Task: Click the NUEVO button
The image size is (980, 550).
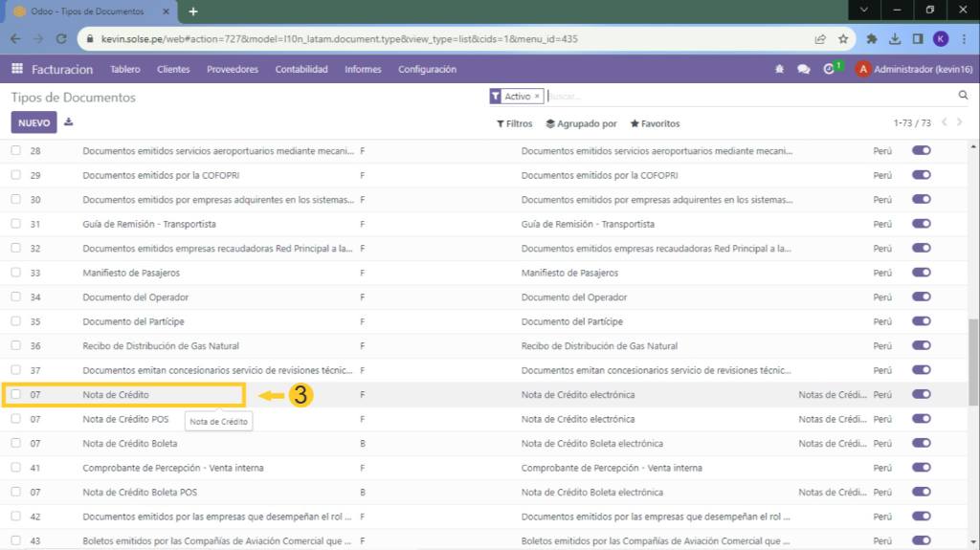Action: [x=33, y=122]
